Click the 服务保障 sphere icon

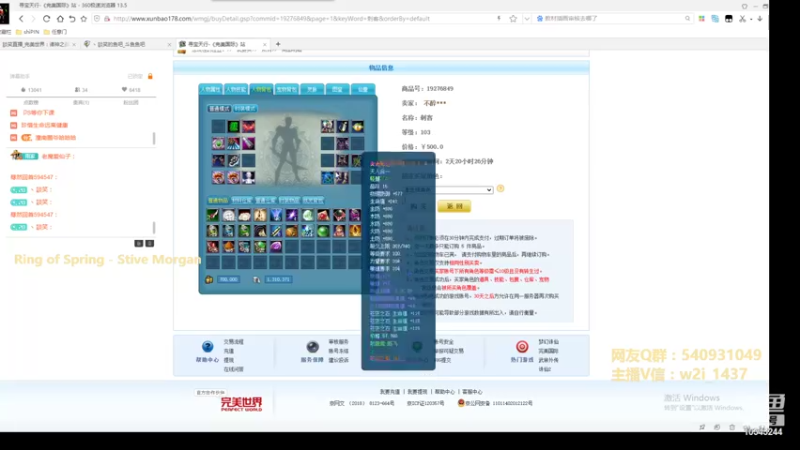pyautogui.click(x=312, y=347)
